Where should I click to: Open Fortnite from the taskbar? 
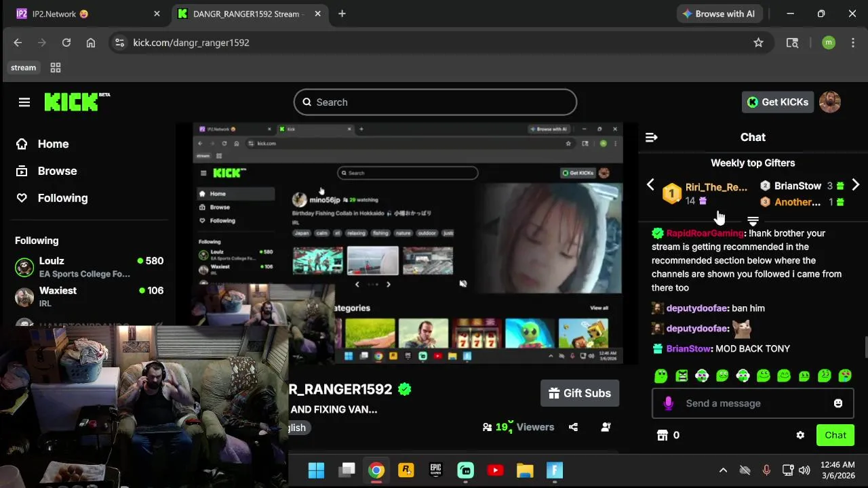point(555,470)
